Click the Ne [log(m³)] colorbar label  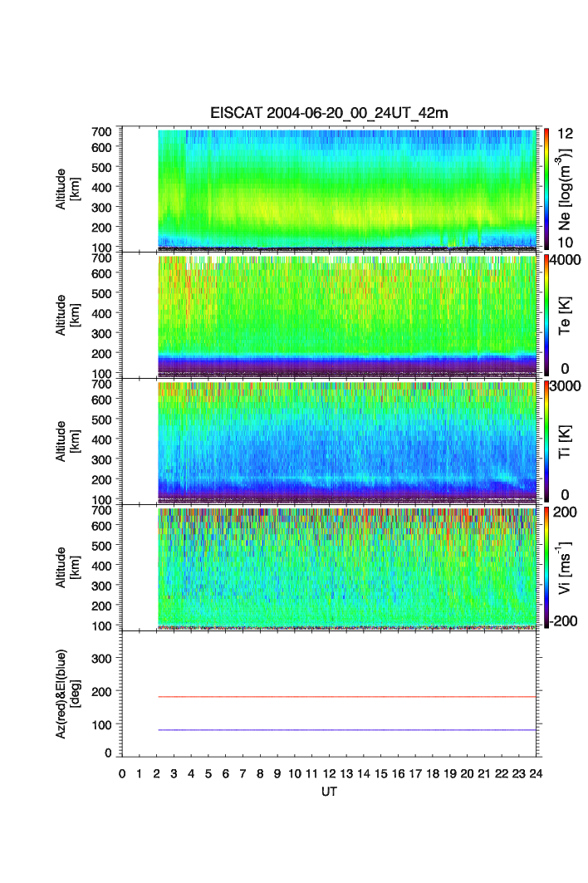566,188
